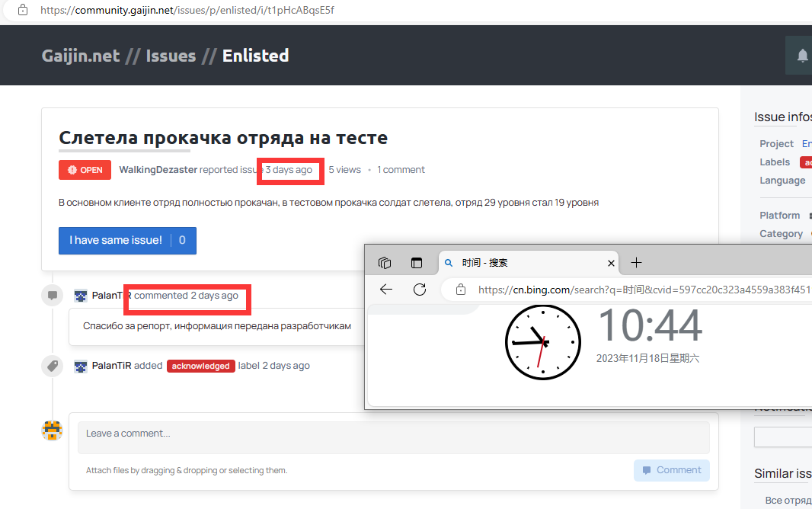Submit with the Comment button

tap(671, 470)
